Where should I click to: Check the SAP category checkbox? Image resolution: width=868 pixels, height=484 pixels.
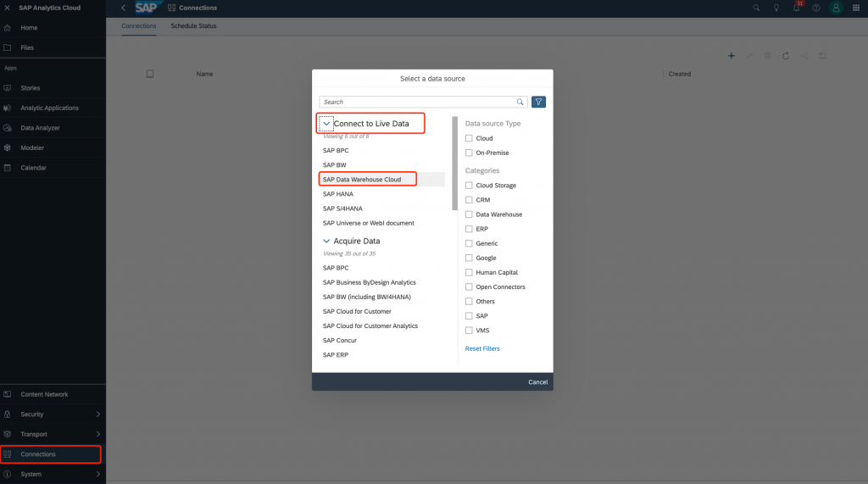469,315
